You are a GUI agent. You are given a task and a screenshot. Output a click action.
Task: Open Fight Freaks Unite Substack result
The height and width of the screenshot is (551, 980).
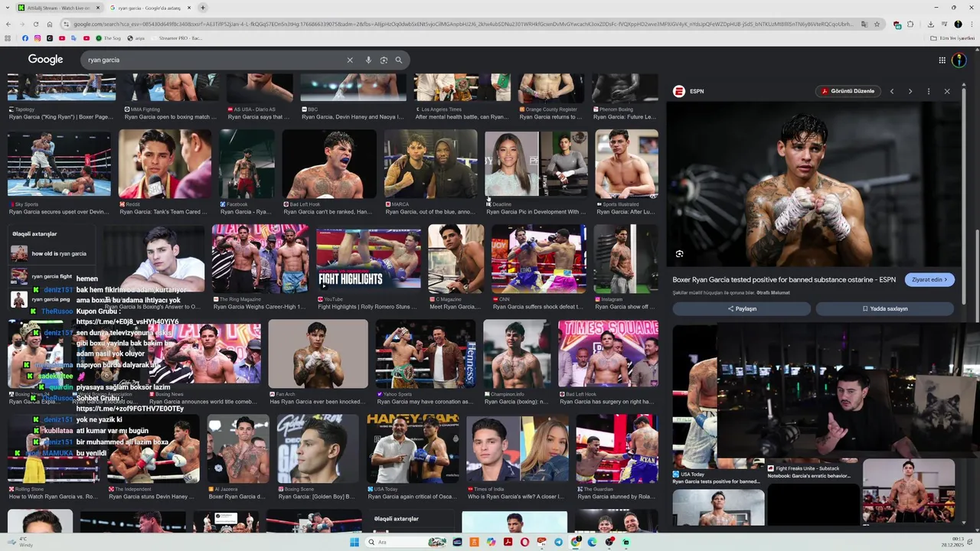point(813,471)
